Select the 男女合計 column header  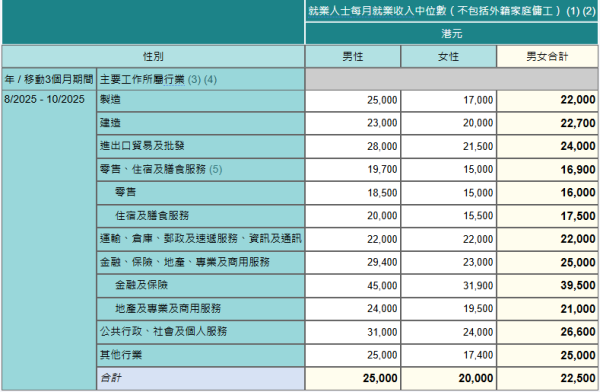[x=547, y=57]
